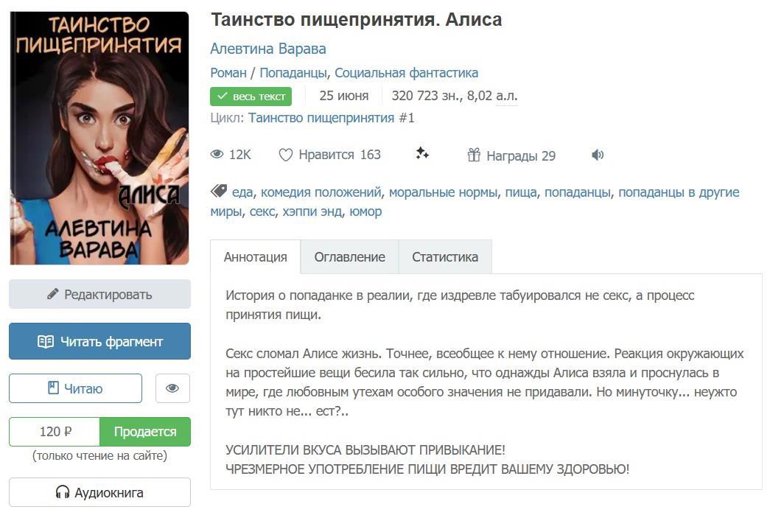Toggle the eye visibility button beside Читаю
Viewport: 770px width, 532px height.
point(172,388)
